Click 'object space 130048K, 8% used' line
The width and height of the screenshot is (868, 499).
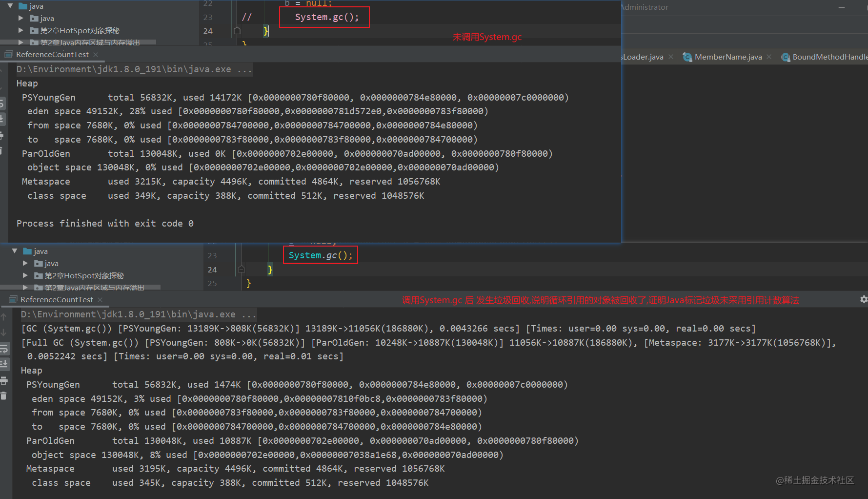click(x=267, y=455)
